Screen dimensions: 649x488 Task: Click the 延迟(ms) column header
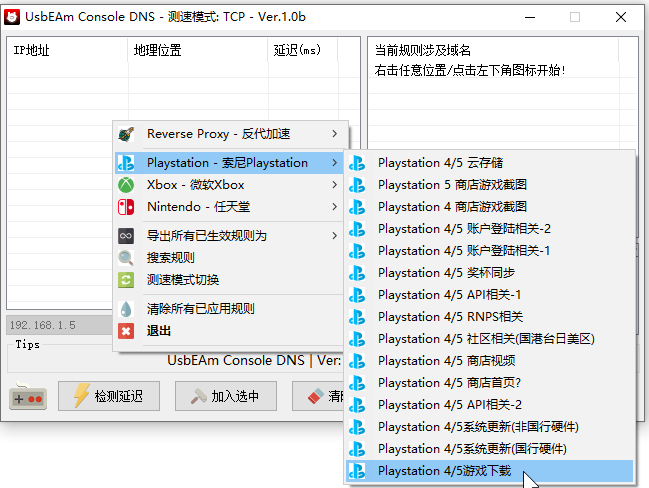click(303, 50)
